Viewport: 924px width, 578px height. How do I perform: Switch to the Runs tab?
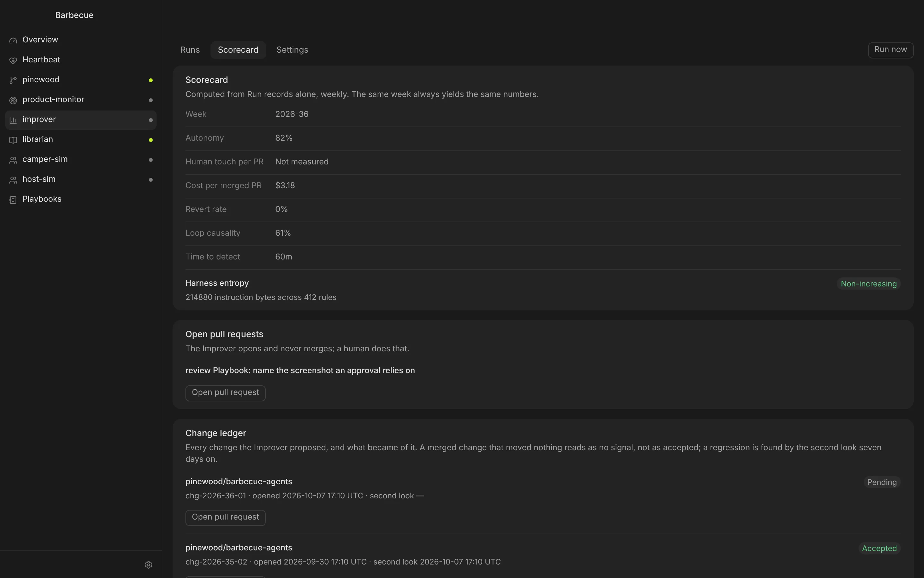(190, 50)
